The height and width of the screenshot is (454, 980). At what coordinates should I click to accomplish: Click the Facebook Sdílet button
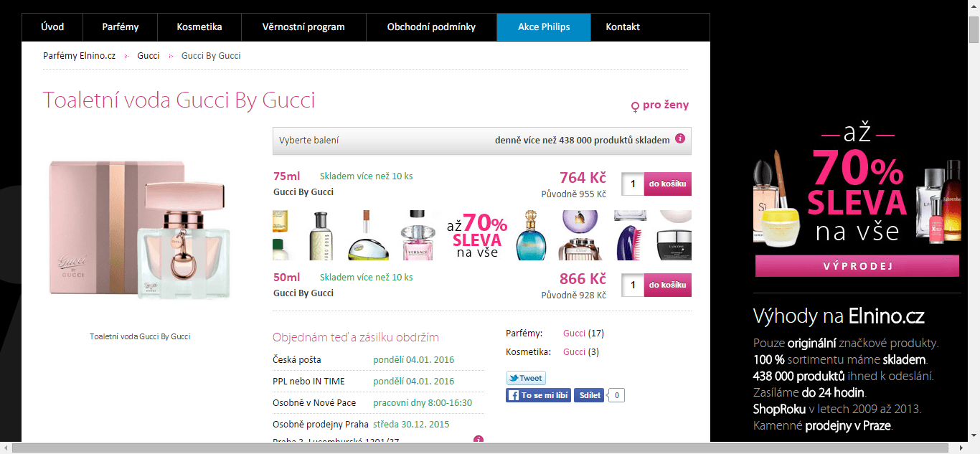pyautogui.click(x=589, y=395)
